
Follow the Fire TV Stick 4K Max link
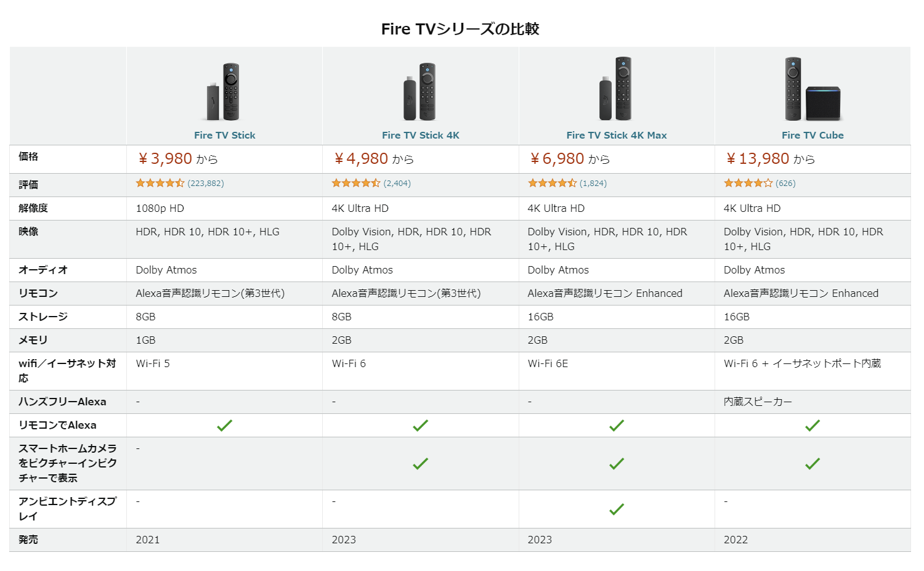pyautogui.click(x=617, y=136)
